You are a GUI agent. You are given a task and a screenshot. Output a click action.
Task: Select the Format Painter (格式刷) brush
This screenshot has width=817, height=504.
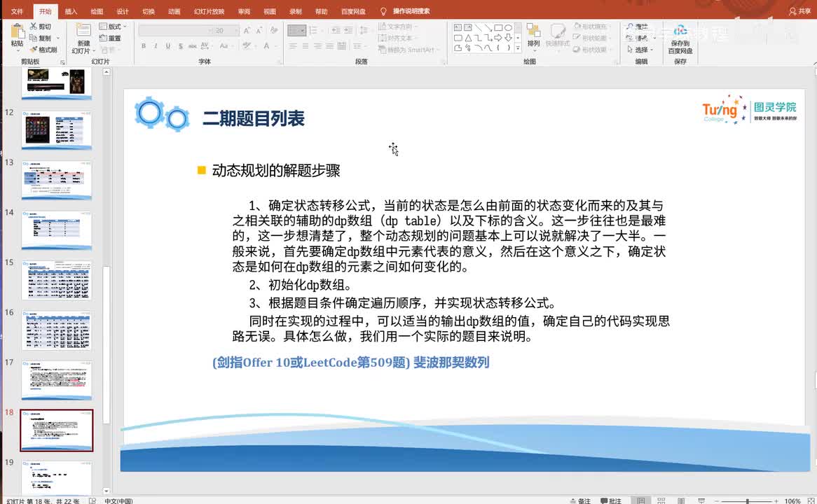(34, 50)
